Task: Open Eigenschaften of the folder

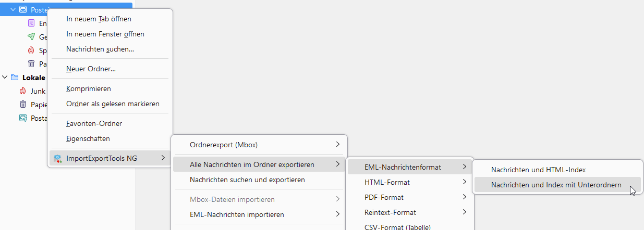Action: coord(88,139)
